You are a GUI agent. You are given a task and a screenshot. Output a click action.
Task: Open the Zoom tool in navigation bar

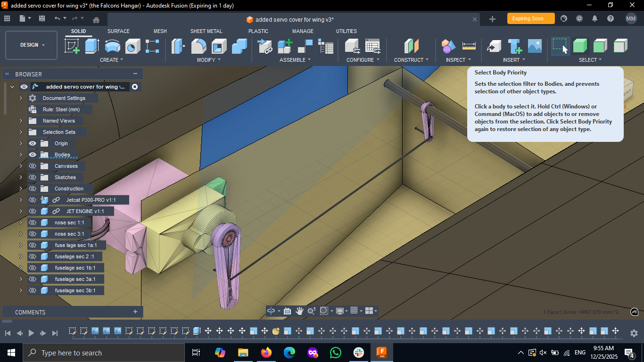(x=311, y=311)
